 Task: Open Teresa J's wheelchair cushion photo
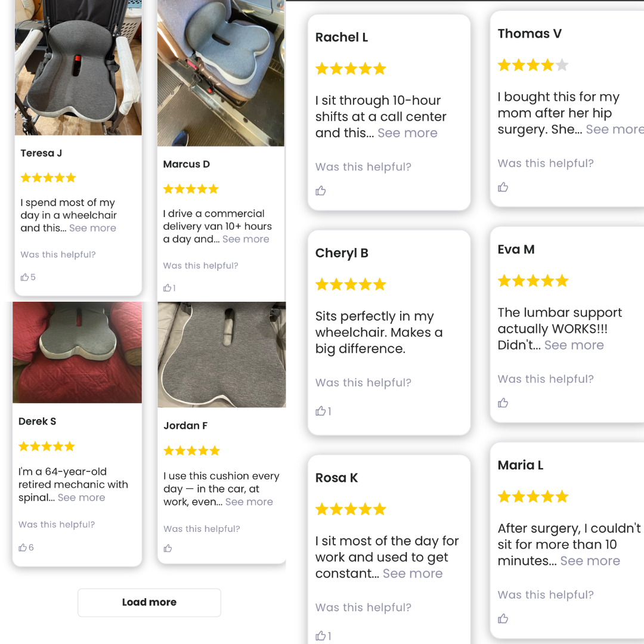(x=78, y=67)
